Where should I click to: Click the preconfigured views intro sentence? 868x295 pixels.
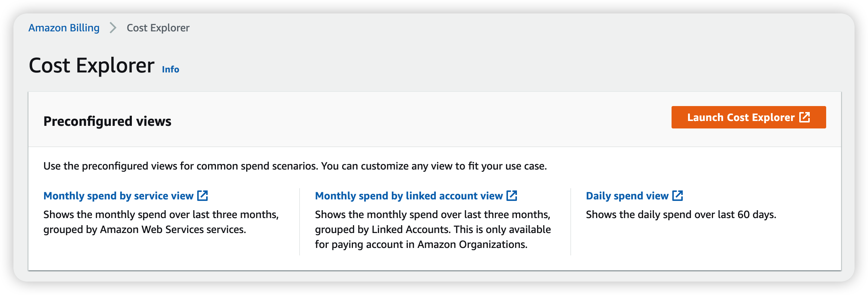[295, 166]
